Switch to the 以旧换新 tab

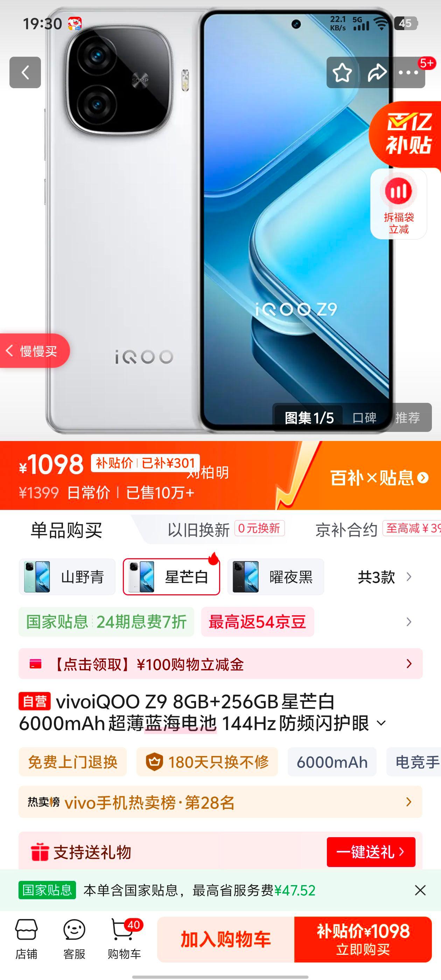(198, 530)
